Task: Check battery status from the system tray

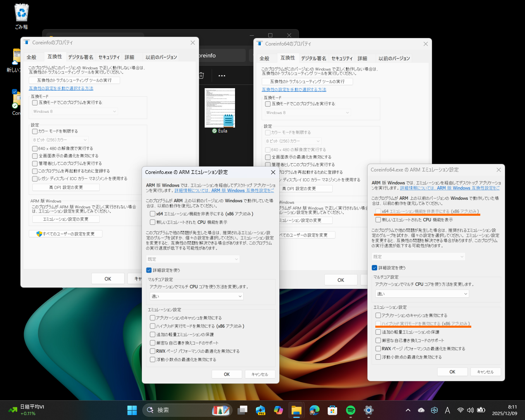Action: point(481,410)
